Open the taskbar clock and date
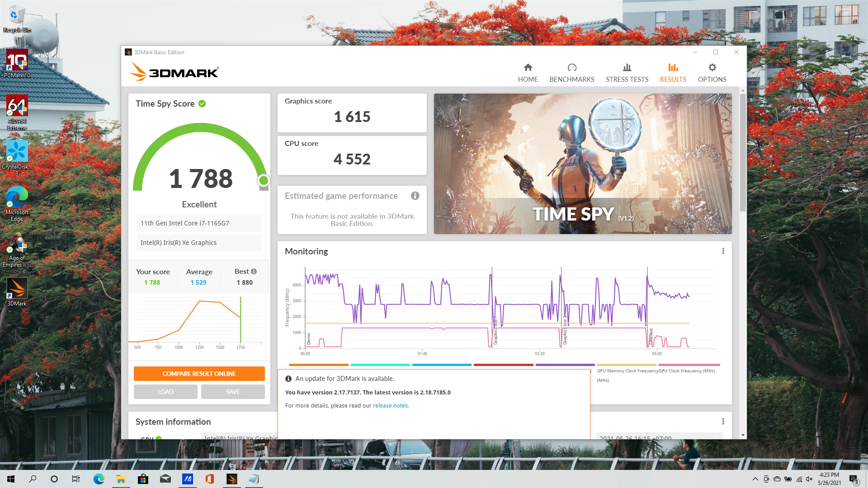868x488 pixels. click(x=829, y=479)
